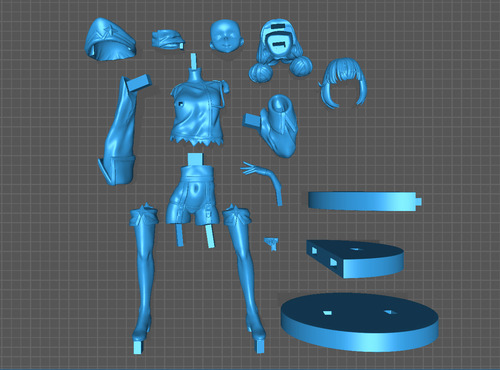
Task: Select the thin flat disc with side peg
Action: (x=364, y=201)
